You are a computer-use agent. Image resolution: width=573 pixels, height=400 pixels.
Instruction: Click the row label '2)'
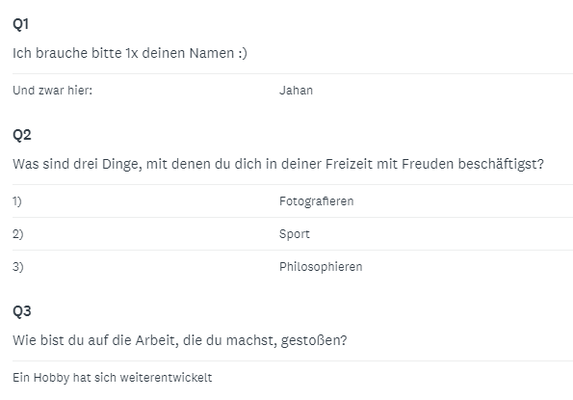point(18,234)
